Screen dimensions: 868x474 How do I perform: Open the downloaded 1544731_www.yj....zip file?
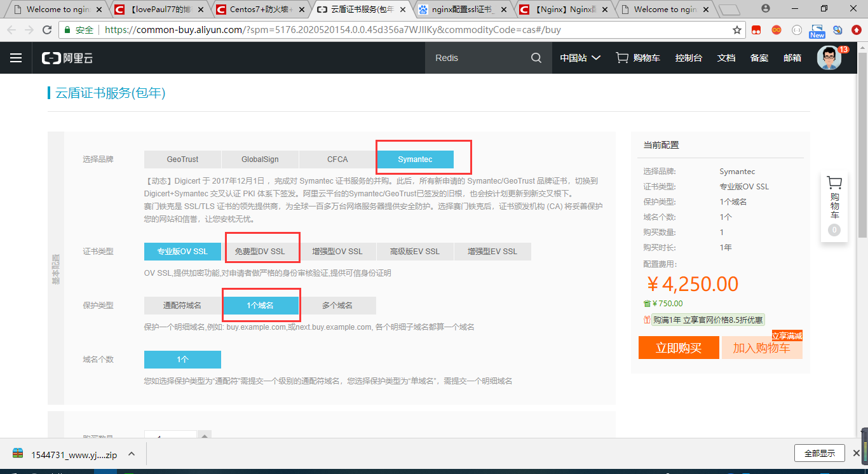coord(65,454)
